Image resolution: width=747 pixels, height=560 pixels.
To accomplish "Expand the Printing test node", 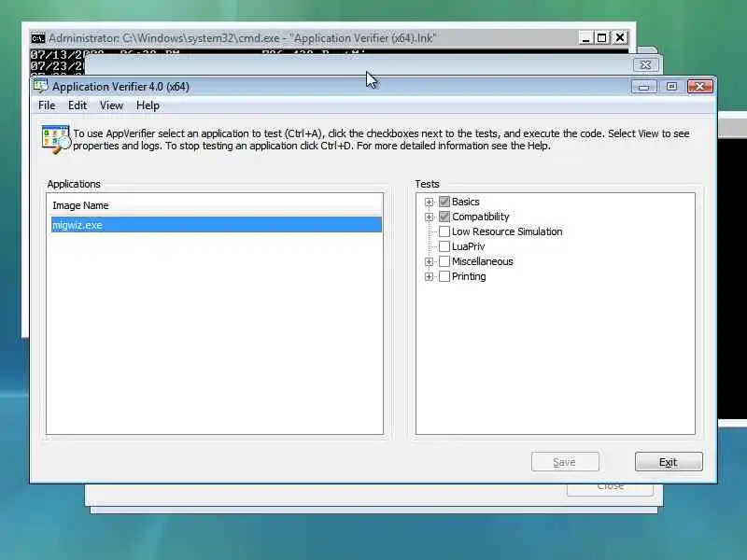I will 429,276.
